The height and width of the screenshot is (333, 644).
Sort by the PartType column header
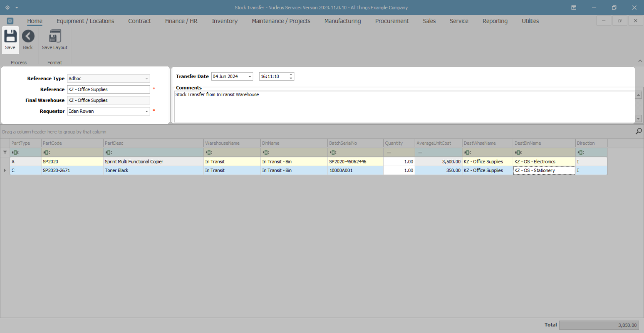[x=25, y=143]
